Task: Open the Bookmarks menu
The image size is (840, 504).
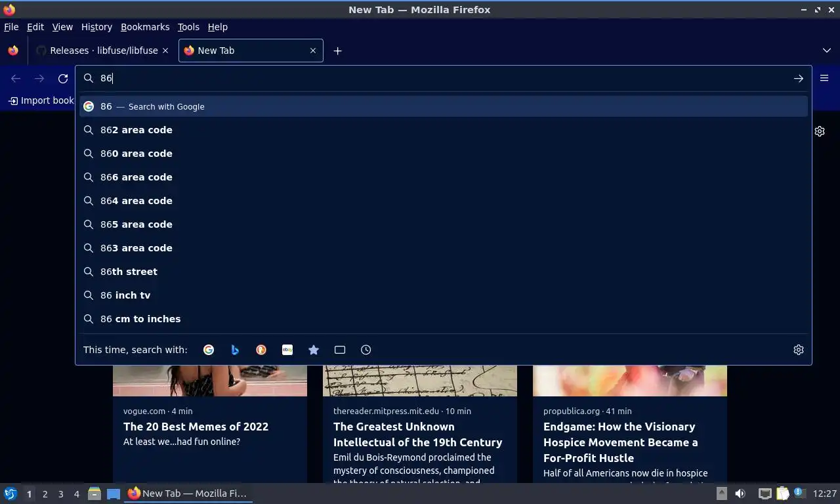Action: click(145, 27)
